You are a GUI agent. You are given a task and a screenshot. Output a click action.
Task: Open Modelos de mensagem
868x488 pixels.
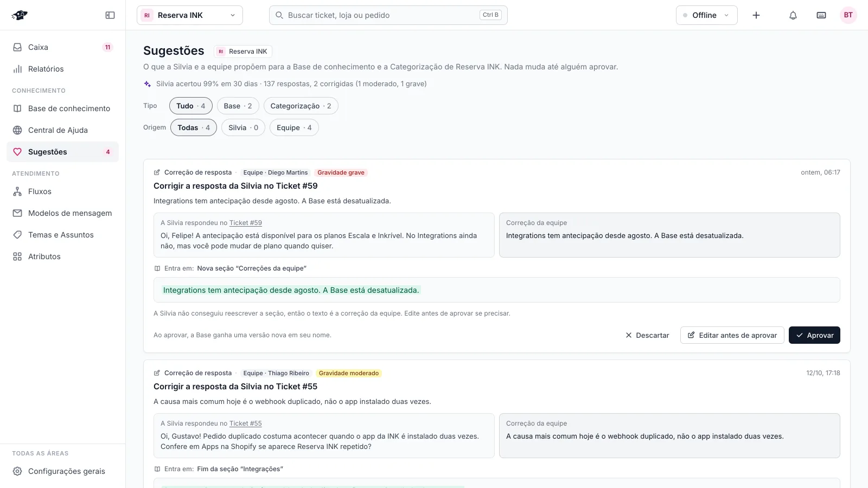62,213
